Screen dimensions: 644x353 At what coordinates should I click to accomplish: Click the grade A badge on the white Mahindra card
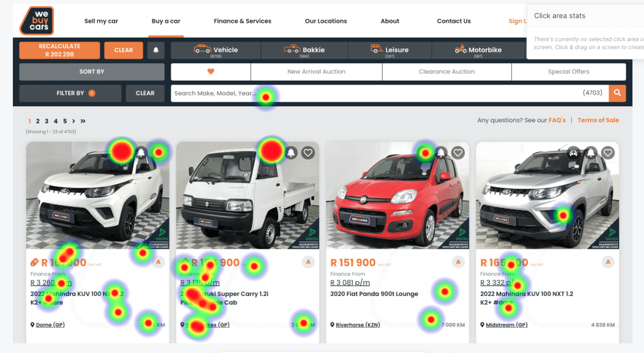(x=158, y=262)
